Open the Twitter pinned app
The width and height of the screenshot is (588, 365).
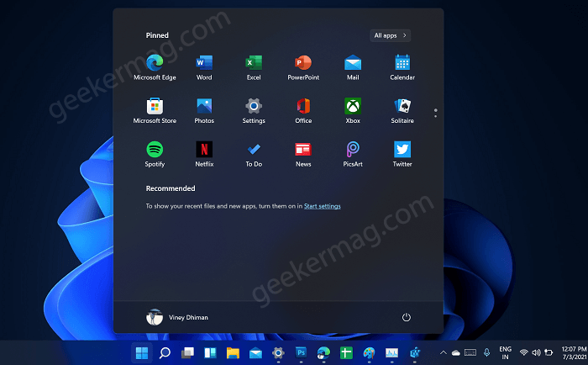coord(402,155)
